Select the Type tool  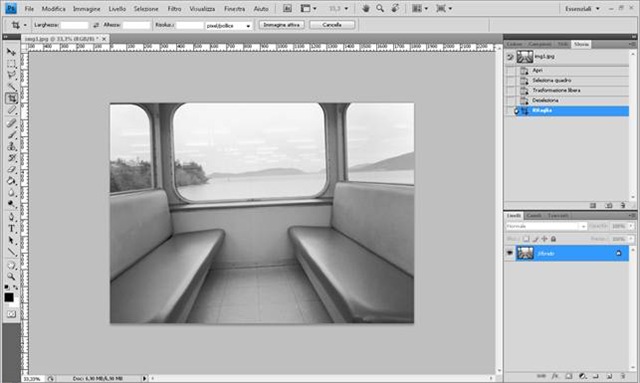click(11, 229)
